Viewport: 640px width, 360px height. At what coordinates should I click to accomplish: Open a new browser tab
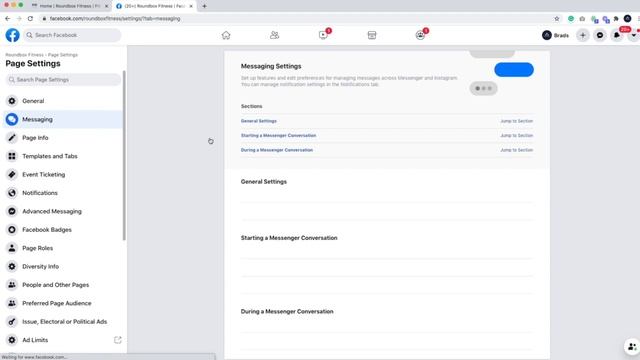point(204,6)
